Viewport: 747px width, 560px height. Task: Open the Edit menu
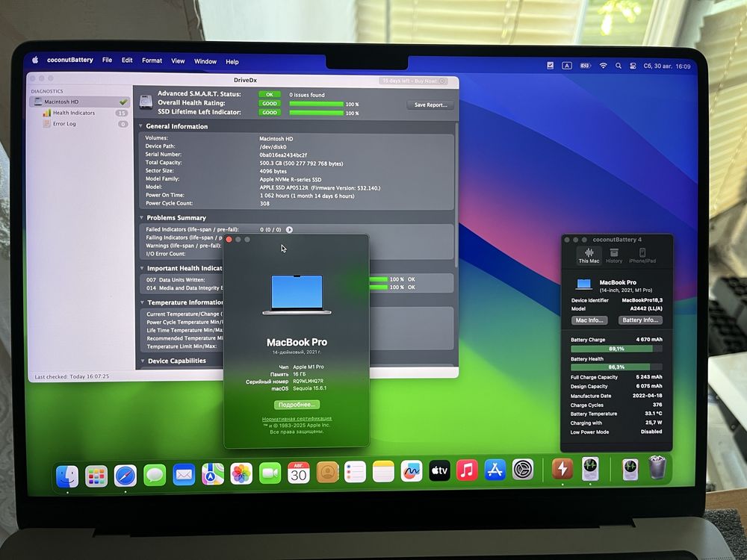(x=127, y=60)
